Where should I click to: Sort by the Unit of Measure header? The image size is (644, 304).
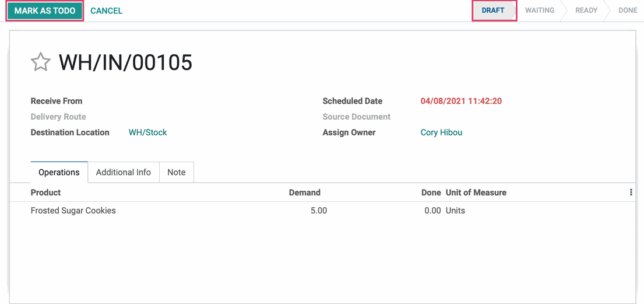(x=476, y=192)
